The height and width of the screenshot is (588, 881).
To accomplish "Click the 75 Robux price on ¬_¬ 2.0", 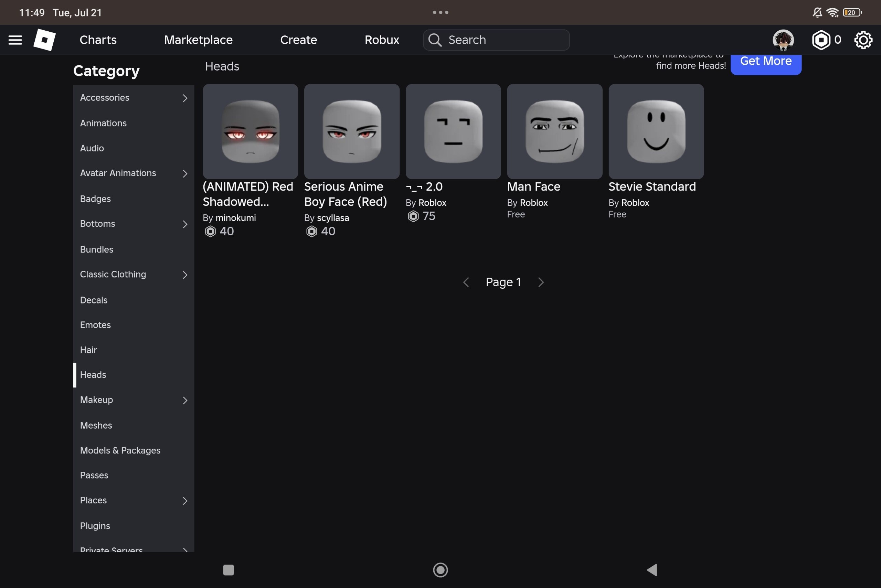I will pyautogui.click(x=422, y=216).
